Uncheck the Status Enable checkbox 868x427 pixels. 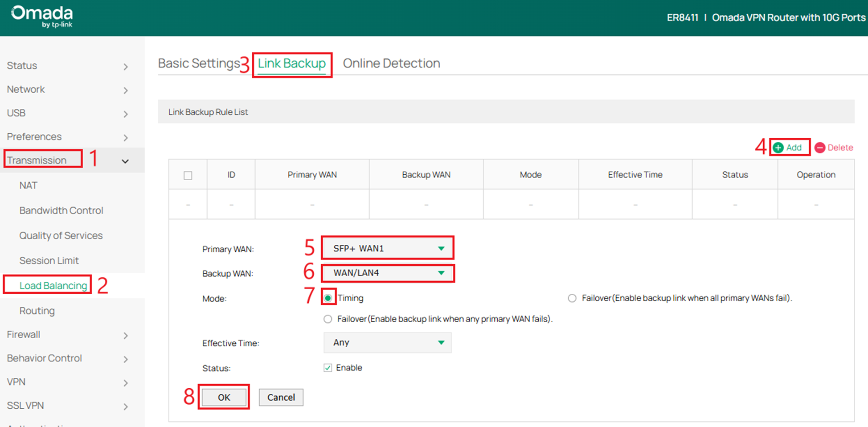click(x=328, y=367)
